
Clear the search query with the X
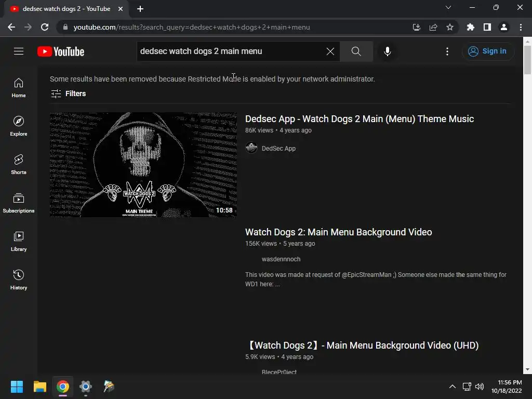coord(330,51)
